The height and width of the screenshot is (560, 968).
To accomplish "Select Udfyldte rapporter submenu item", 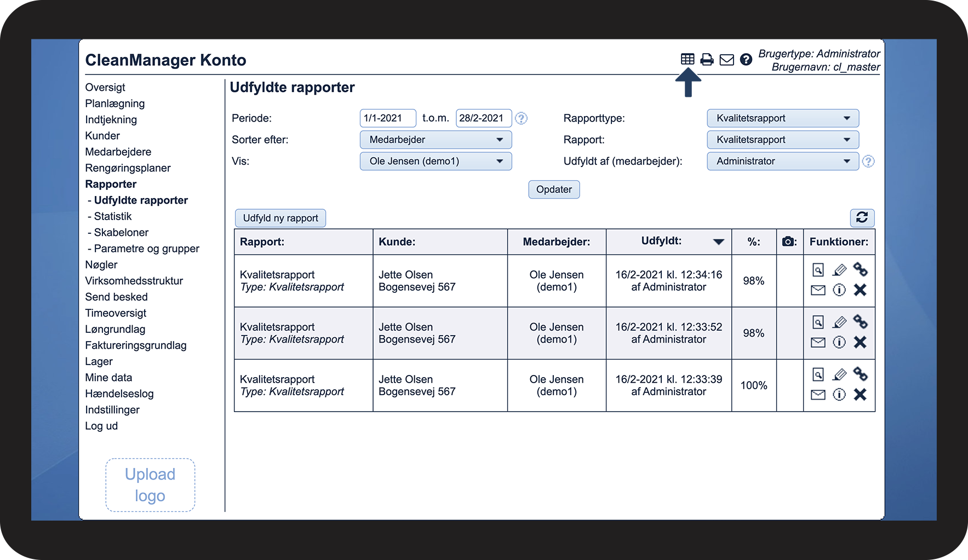I will pyautogui.click(x=141, y=200).
